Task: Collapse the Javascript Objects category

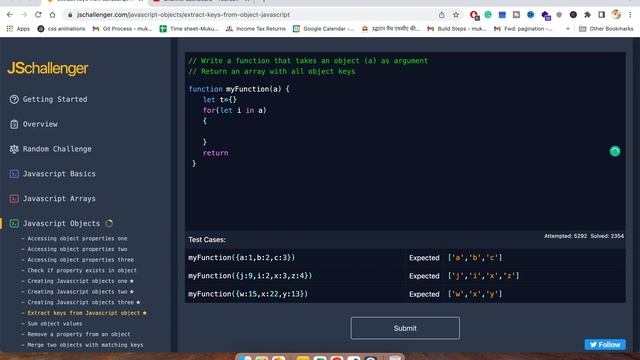Action: coord(61,224)
